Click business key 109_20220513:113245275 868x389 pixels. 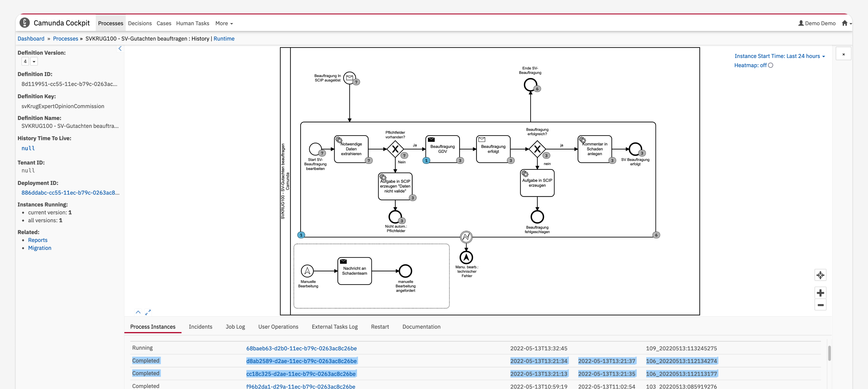click(681, 348)
